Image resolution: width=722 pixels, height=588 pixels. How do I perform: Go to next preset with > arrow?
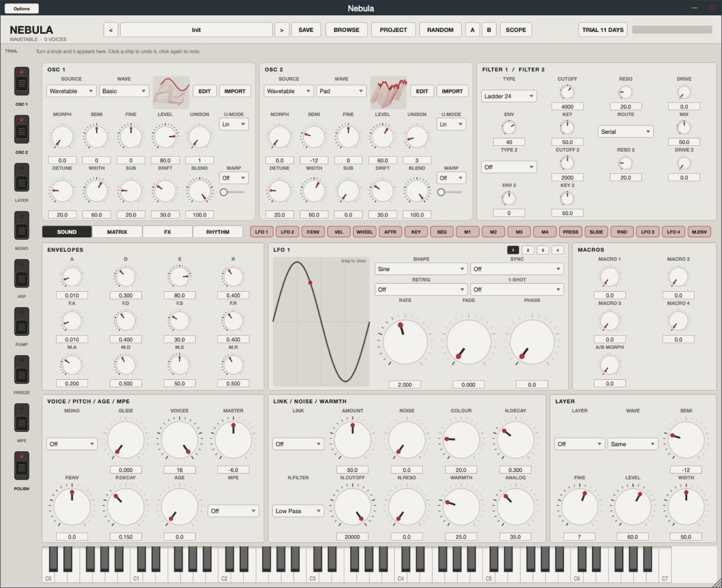coord(282,30)
